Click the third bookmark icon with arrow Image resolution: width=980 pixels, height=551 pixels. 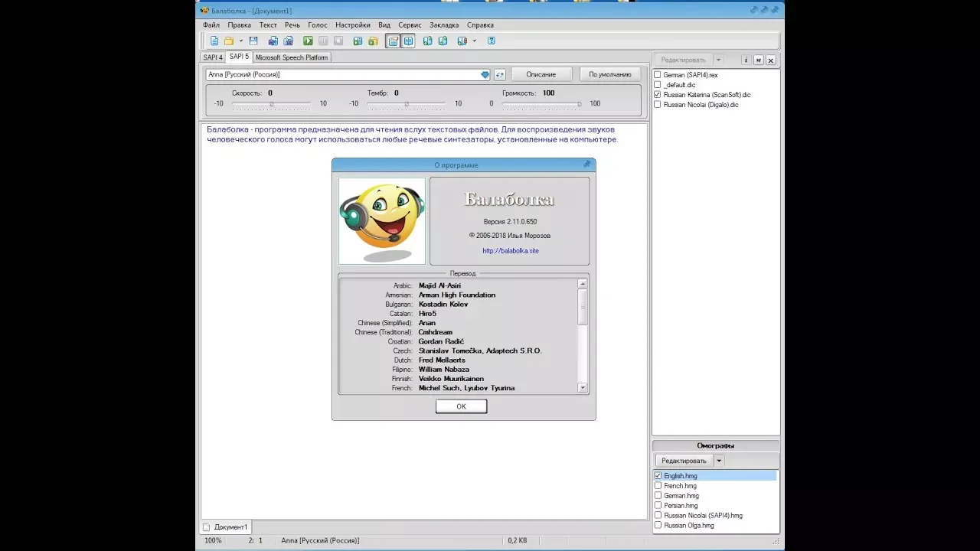[462, 41]
